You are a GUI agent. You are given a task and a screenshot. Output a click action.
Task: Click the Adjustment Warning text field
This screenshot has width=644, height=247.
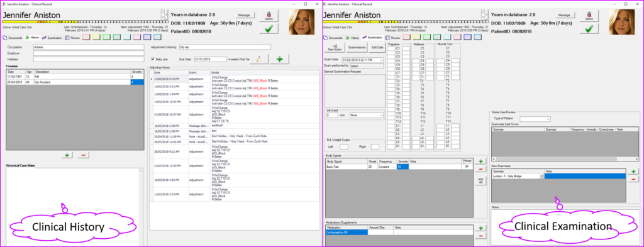225,47
